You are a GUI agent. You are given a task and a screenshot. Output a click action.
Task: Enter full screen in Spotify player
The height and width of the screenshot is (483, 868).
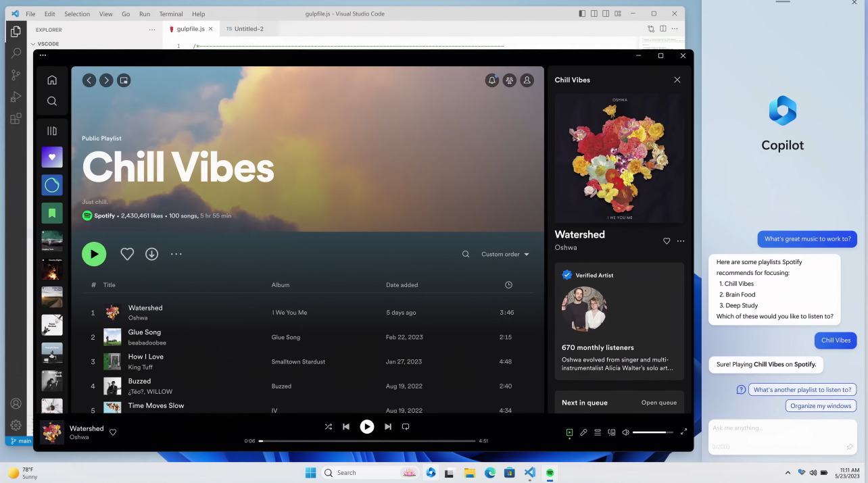tap(683, 432)
